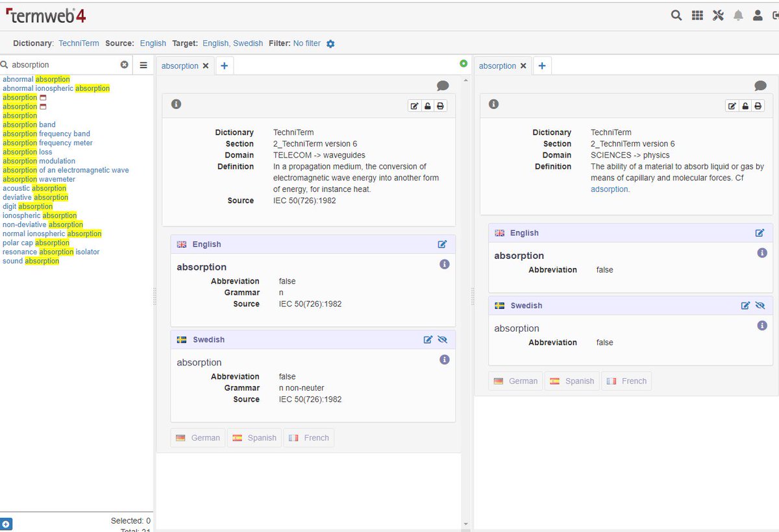Clear the absorption search field
The width and height of the screenshot is (779, 532).
tap(125, 65)
